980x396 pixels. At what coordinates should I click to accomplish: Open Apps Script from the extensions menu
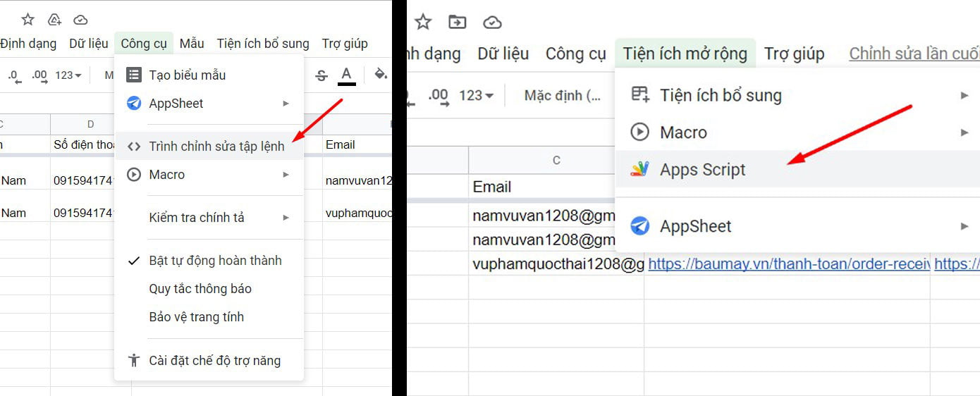pyautogui.click(x=702, y=170)
